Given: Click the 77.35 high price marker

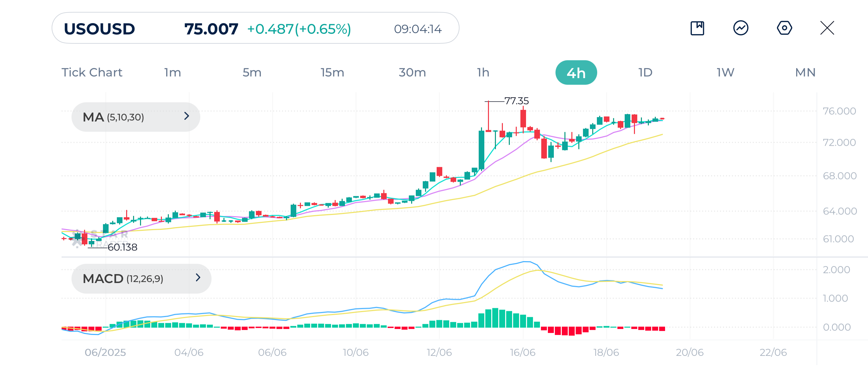Looking at the screenshot, I should (x=516, y=101).
